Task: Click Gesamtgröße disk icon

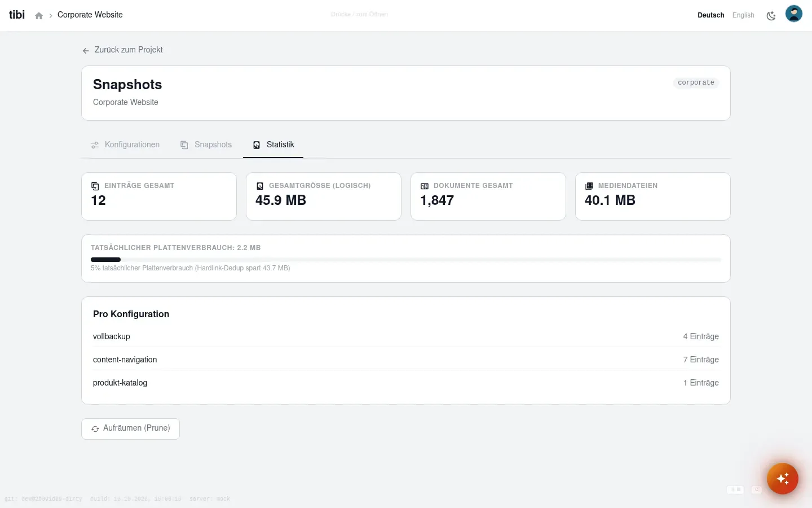Action: (x=260, y=186)
